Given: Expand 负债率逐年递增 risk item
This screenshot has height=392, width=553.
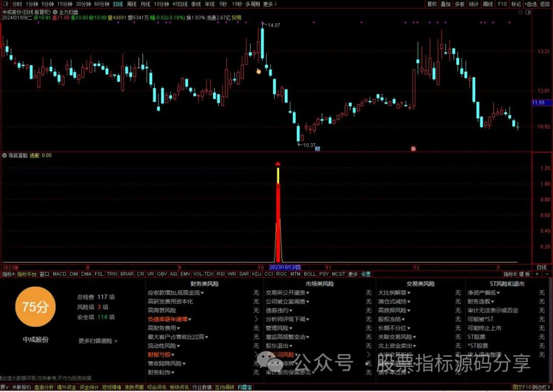Looking at the screenshot, I should [169, 319].
